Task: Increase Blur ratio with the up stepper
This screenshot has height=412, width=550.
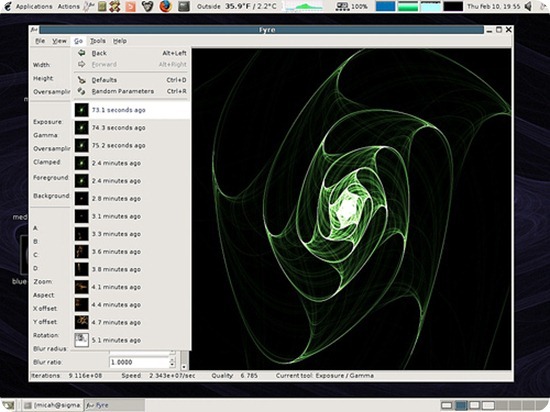Action: [172, 359]
